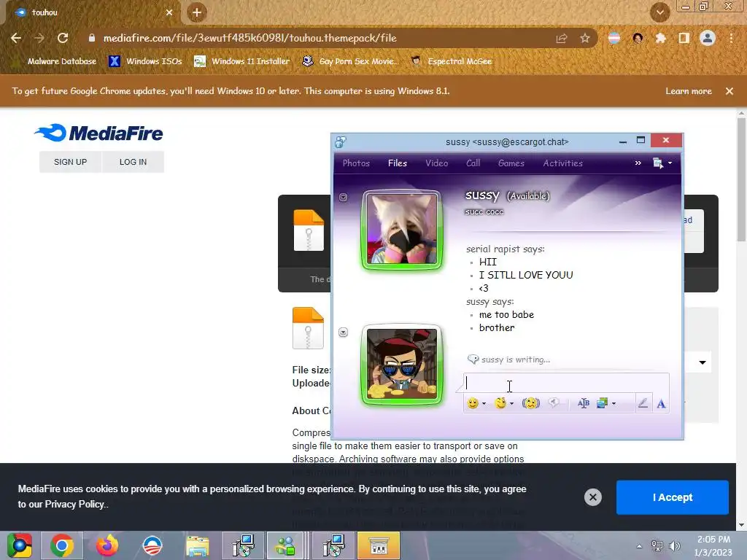
Task: Click the volume tray icon
Action: click(x=675, y=546)
